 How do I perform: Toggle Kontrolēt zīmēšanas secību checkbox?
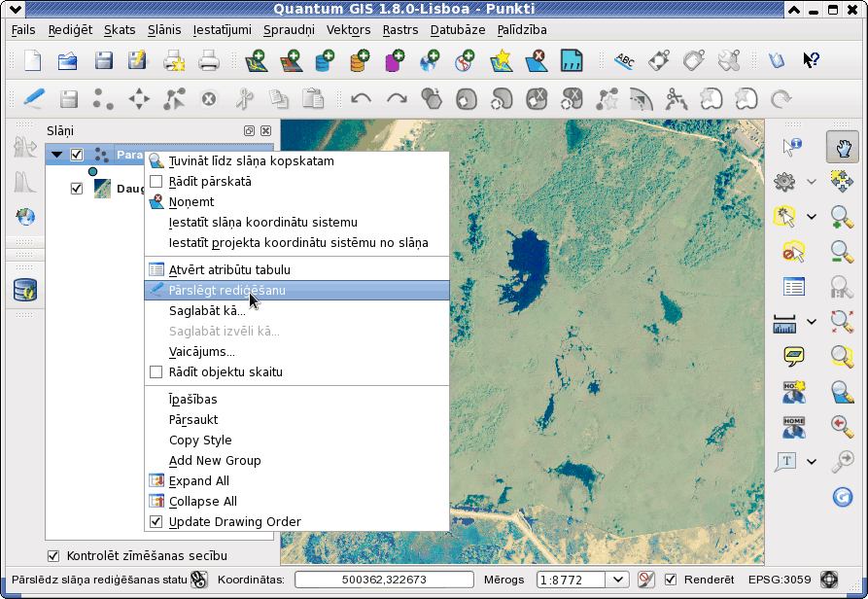pos(53,556)
